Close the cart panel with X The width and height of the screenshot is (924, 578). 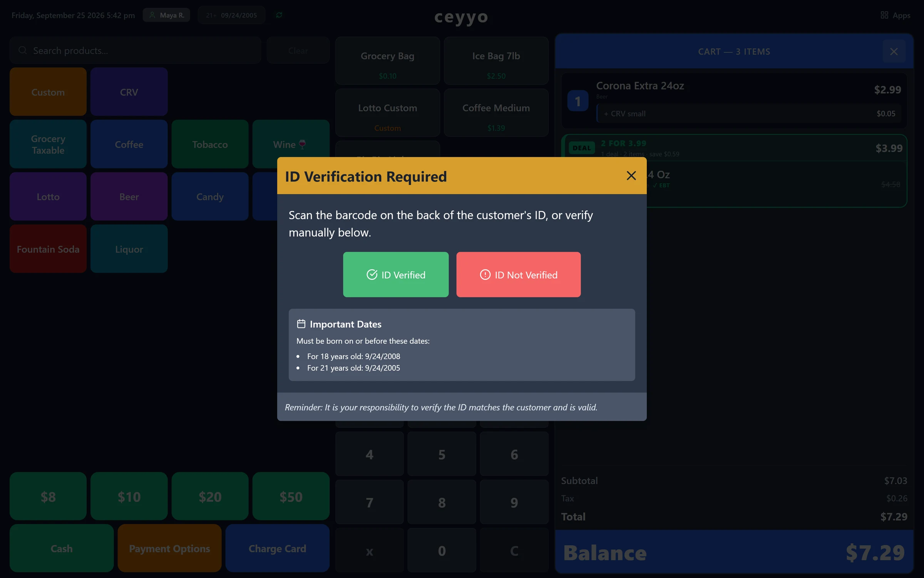(894, 51)
